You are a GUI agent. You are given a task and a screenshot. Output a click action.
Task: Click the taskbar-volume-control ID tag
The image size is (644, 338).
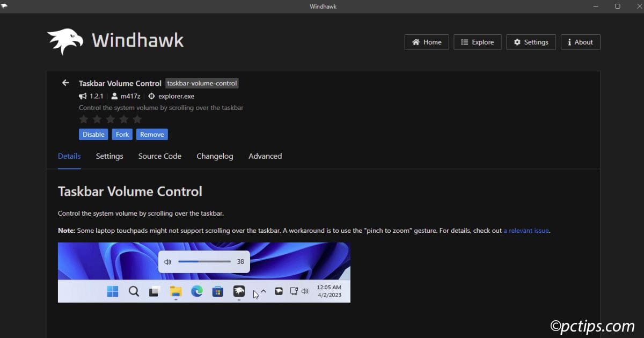[202, 83]
